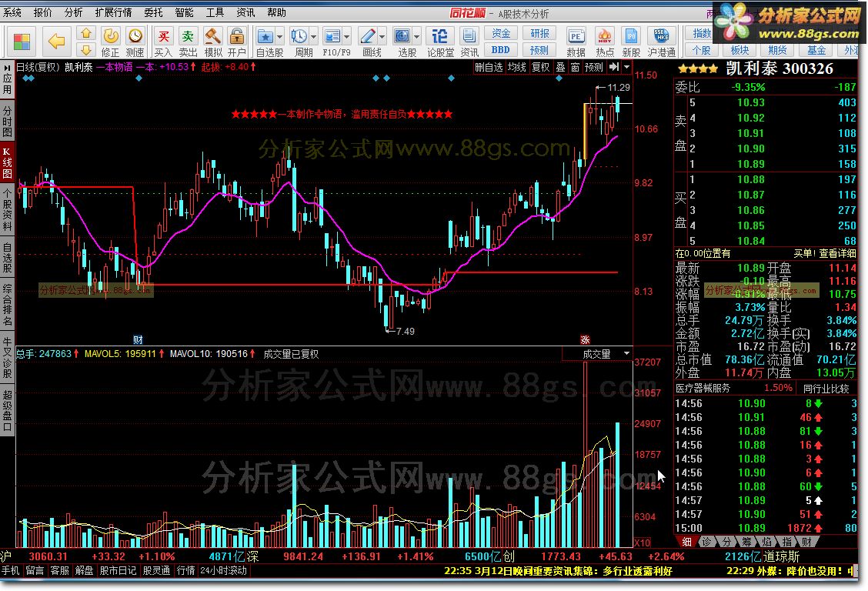Open the 智能 menu

[x=184, y=12]
